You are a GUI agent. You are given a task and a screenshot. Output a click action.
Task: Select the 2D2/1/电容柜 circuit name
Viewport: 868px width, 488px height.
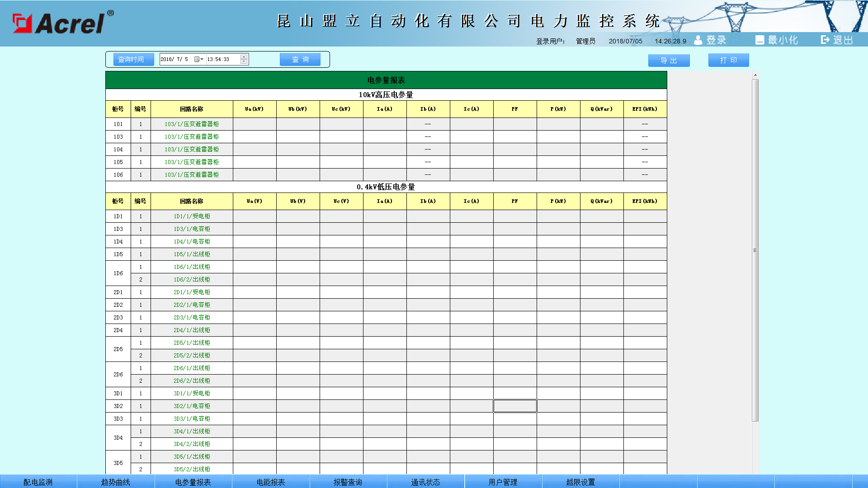click(192, 305)
